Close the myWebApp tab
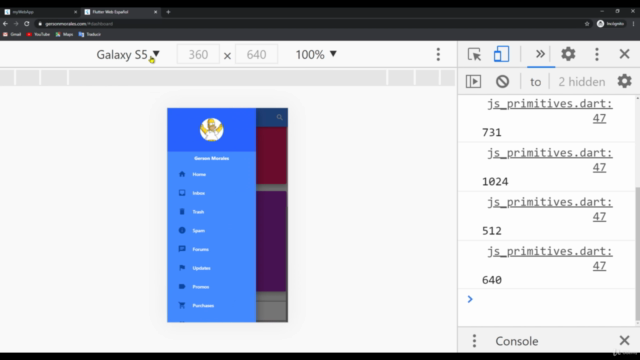Image resolution: width=640 pixels, height=360 pixels. click(75, 12)
